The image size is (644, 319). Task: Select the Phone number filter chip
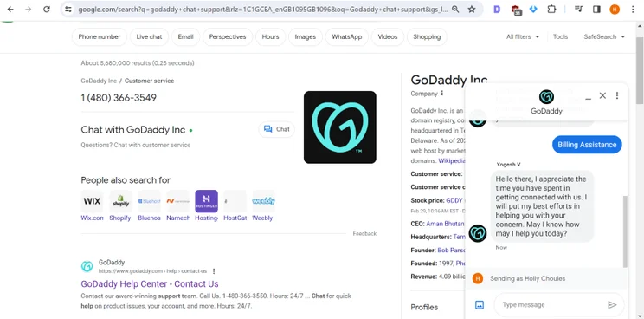pos(100,36)
